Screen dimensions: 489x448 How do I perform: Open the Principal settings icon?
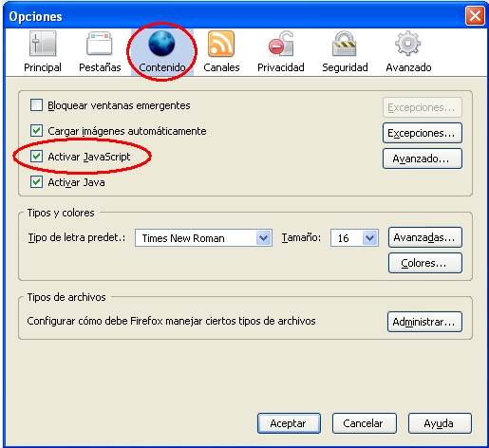pyautogui.click(x=43, y=44)
